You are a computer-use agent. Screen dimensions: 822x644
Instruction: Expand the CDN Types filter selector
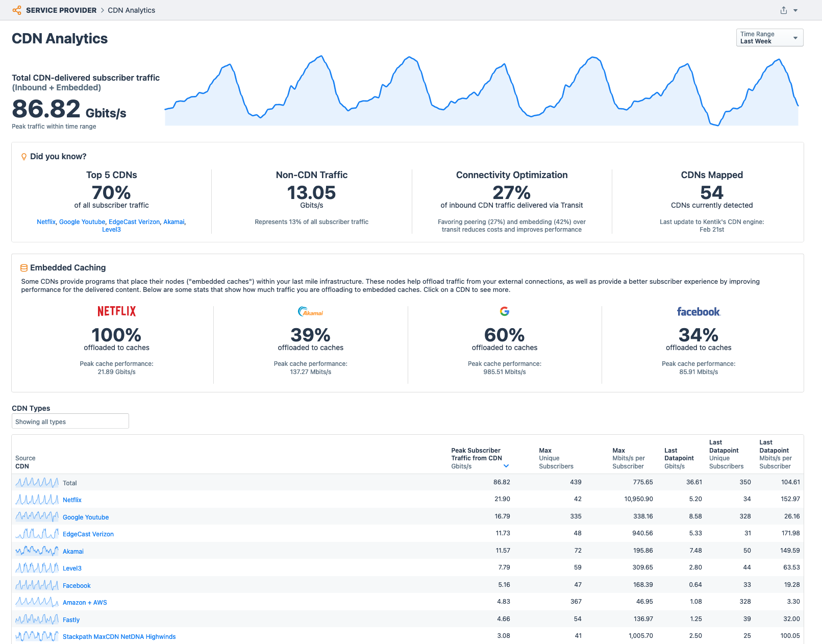pos(70,422)
